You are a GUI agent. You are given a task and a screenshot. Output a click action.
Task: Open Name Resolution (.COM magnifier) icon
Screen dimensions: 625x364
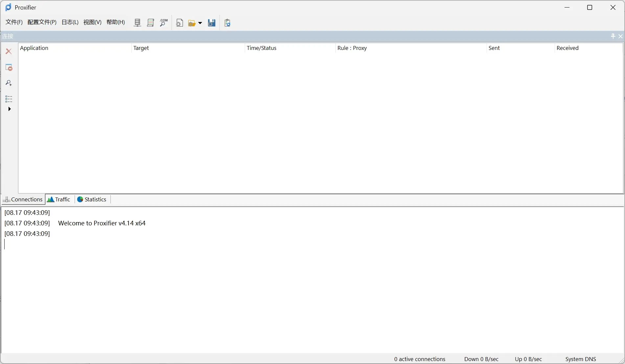click(x=164, y=23)
